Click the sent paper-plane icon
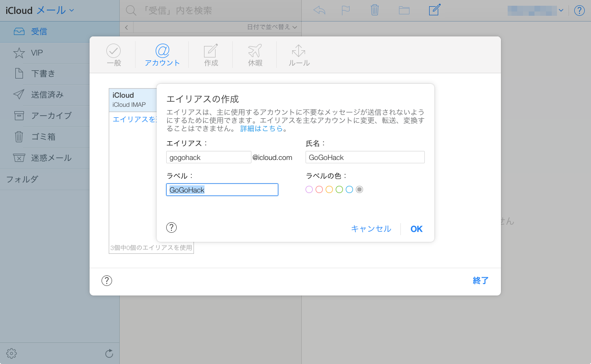 (19, 95)
